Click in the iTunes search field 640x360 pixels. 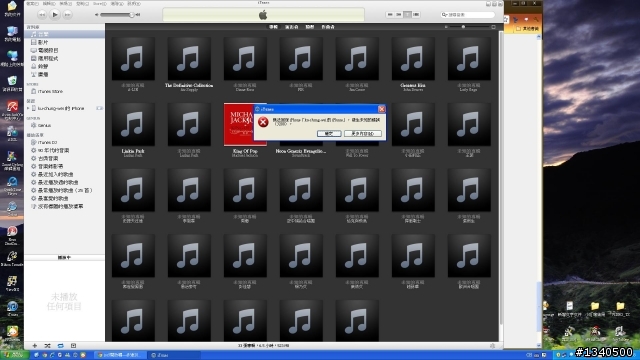(x=468, y=15)
